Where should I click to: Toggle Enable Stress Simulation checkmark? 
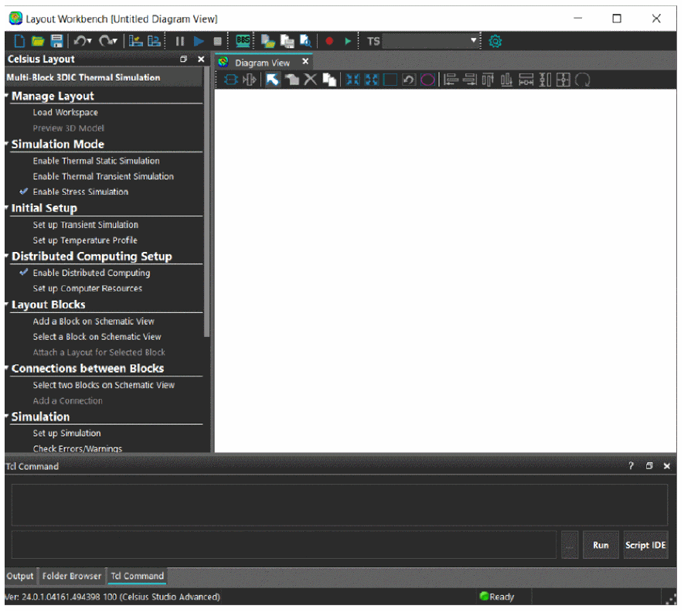coord(80,192)
